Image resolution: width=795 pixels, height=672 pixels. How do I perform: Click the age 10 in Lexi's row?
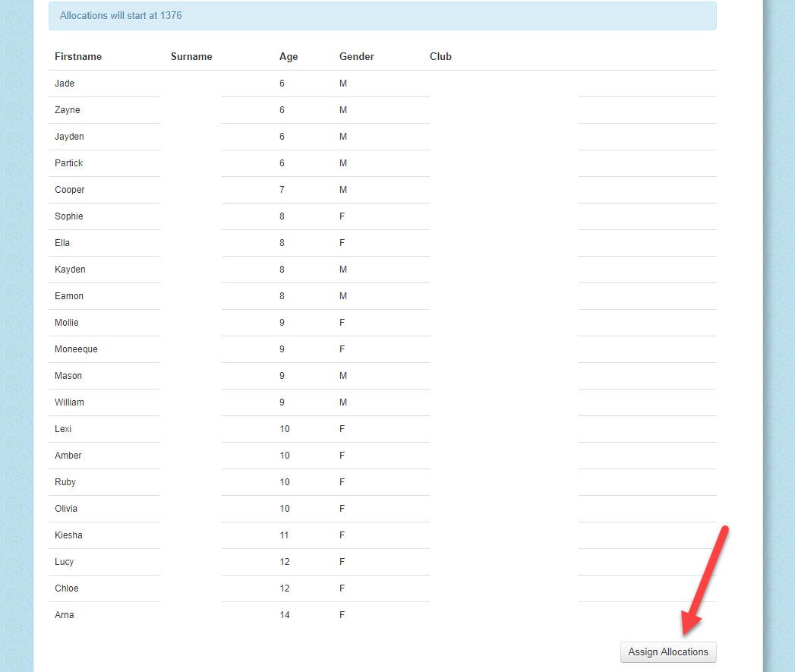285,428
